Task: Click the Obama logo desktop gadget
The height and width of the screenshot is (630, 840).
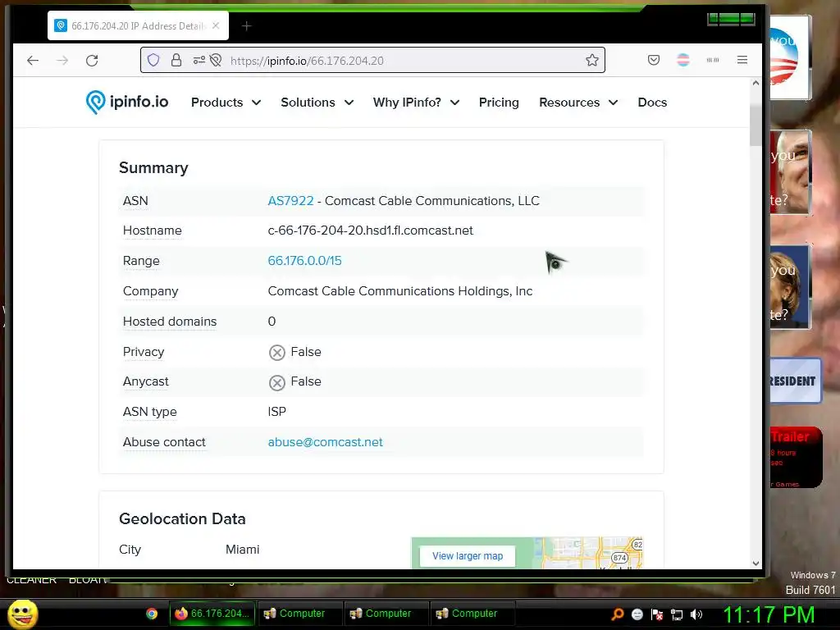Action: pos(790,57)
